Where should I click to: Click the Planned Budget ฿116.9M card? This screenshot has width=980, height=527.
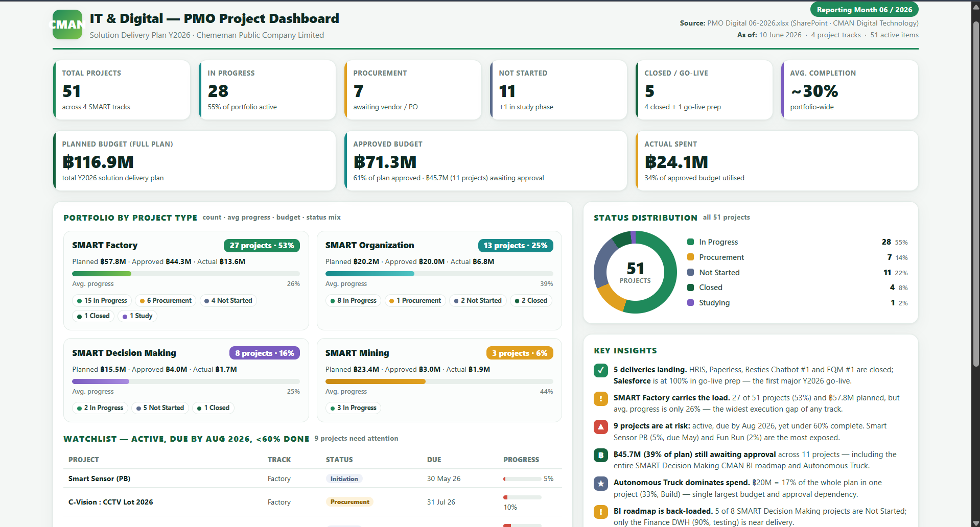194,161
